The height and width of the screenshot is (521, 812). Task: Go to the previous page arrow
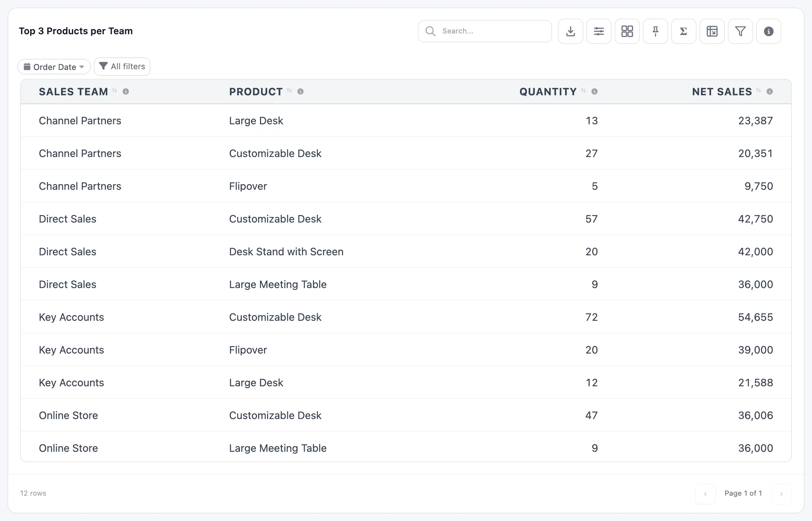click(705, 494)
